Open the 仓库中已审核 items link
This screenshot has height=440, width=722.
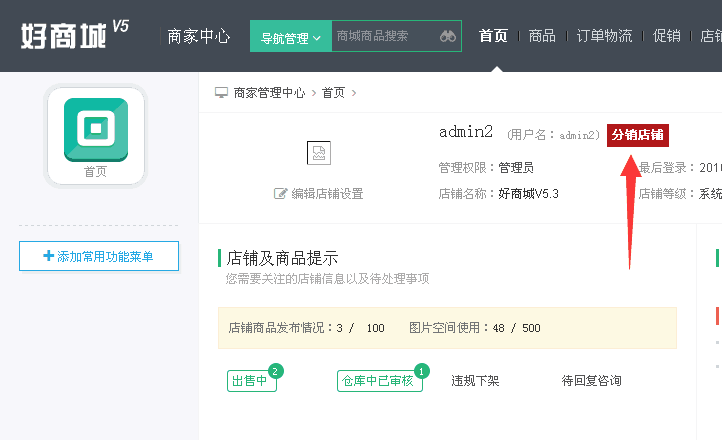(x=379, y=381)
